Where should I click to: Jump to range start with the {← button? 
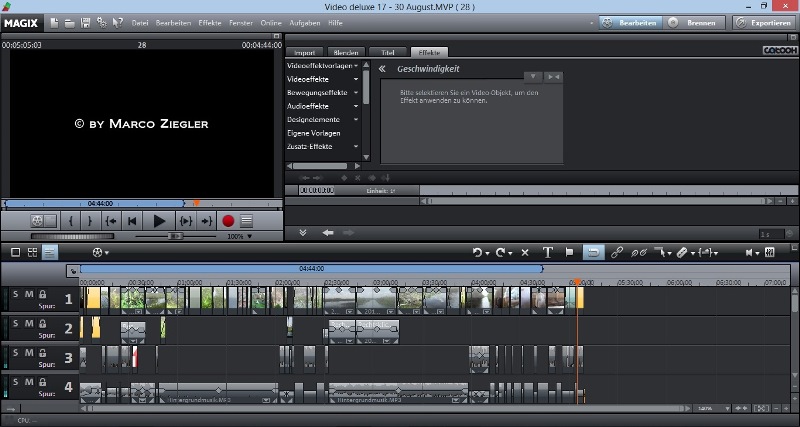tap(111, 221)
